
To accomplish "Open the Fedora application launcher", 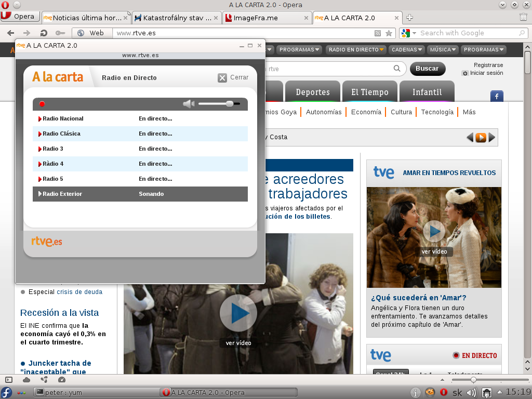I will (x=6, y=393).
